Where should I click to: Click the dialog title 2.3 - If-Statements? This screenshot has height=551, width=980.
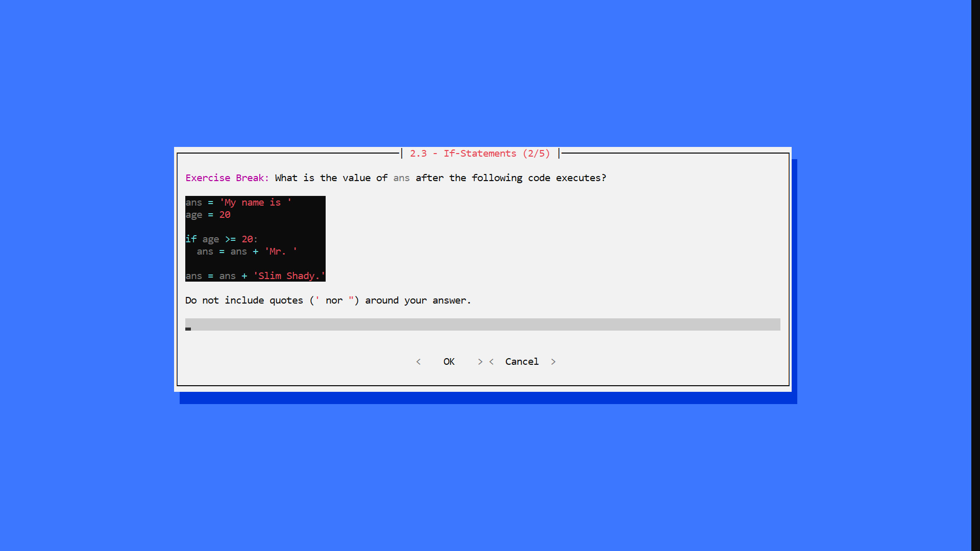pyautogui.click(x=462, y=153)
